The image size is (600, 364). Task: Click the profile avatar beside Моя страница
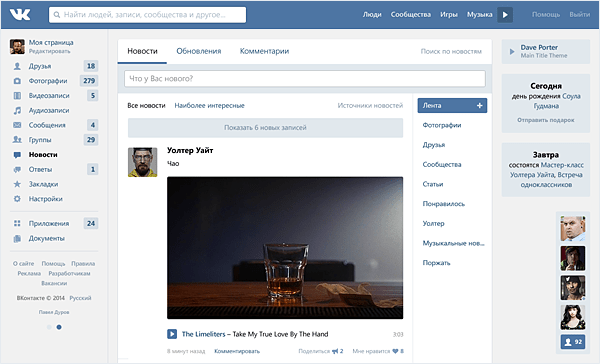pyautogui.click(x=17, y=47)
